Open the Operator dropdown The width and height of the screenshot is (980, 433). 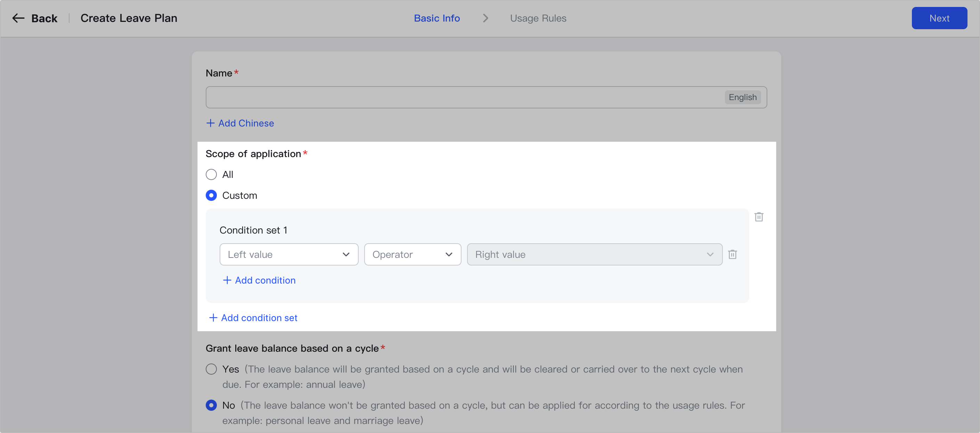(x=413, y=254)
